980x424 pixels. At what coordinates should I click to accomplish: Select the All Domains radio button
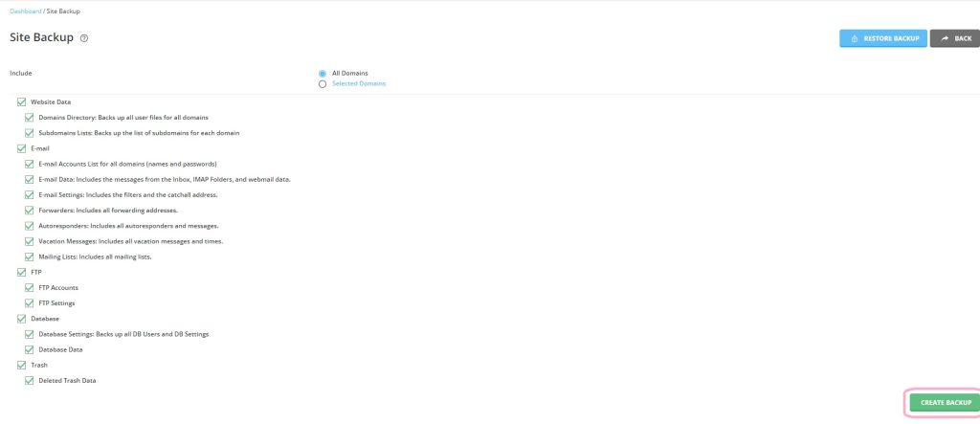[323, 73]
